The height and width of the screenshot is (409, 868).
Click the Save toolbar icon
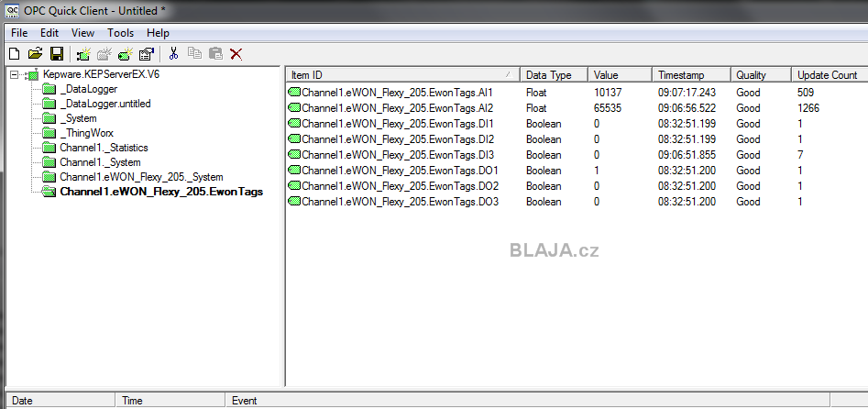[x=57, y=54]
